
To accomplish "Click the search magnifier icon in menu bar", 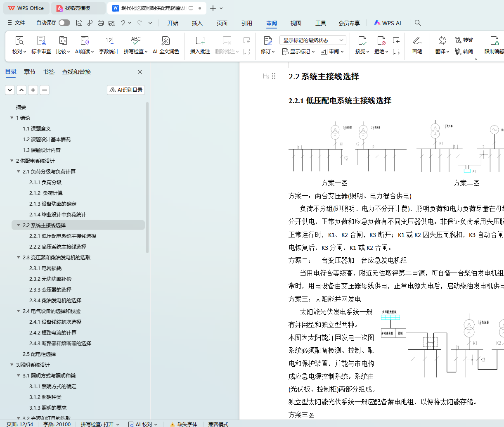I will pyautogui.click(x=418, y=23).
